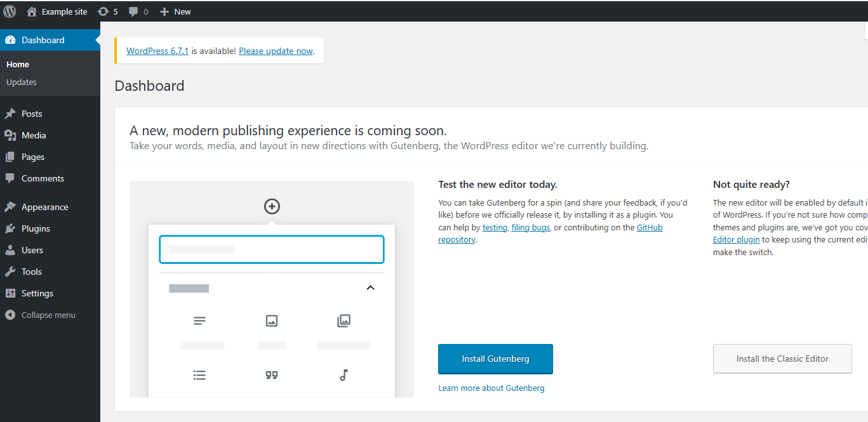Image resolution: width=868 pixels, height=422 pixels.
Task: Click the updates counter icon showing 5
Action: click(x=107, y=11)
